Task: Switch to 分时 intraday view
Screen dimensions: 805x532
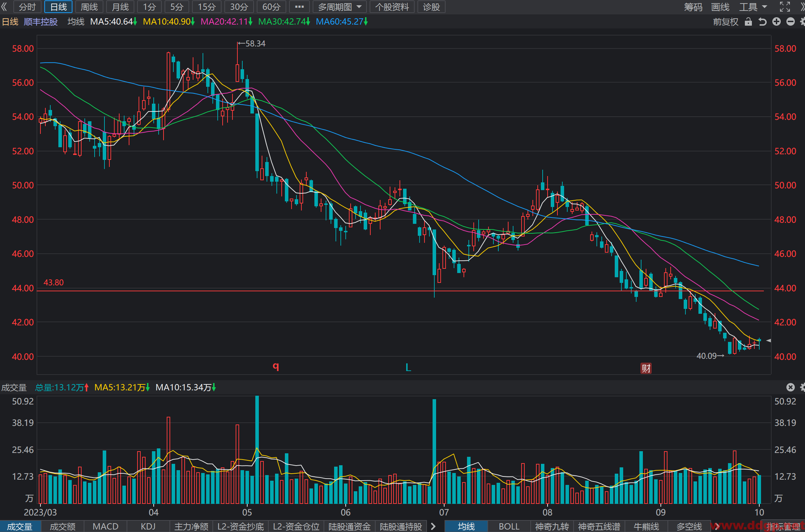Action: point(27,7)
